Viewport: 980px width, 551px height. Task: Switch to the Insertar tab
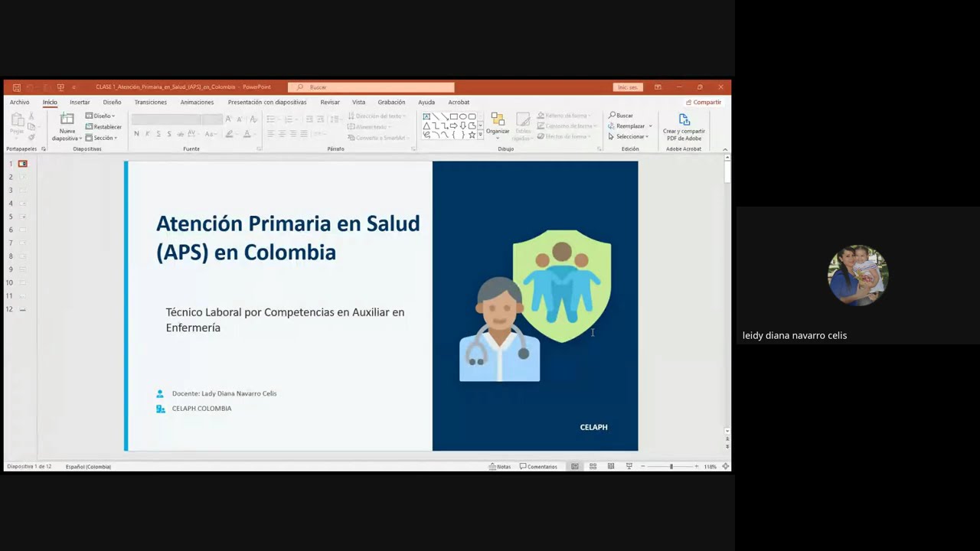pos(80,102)
